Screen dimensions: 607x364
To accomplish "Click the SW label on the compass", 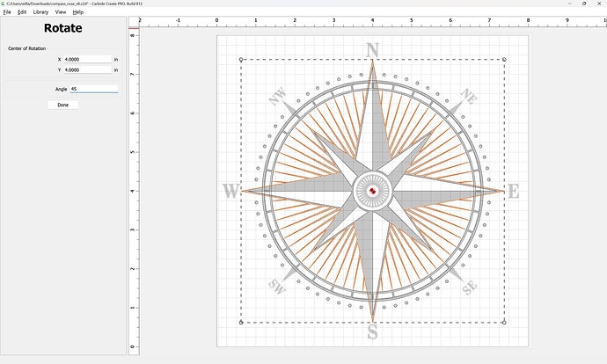I will 277,285.
